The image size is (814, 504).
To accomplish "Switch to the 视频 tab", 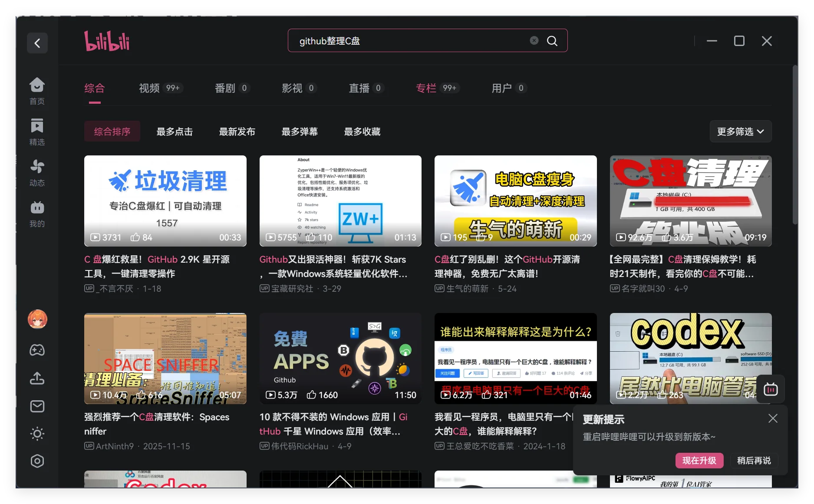I will click(160, 88).
